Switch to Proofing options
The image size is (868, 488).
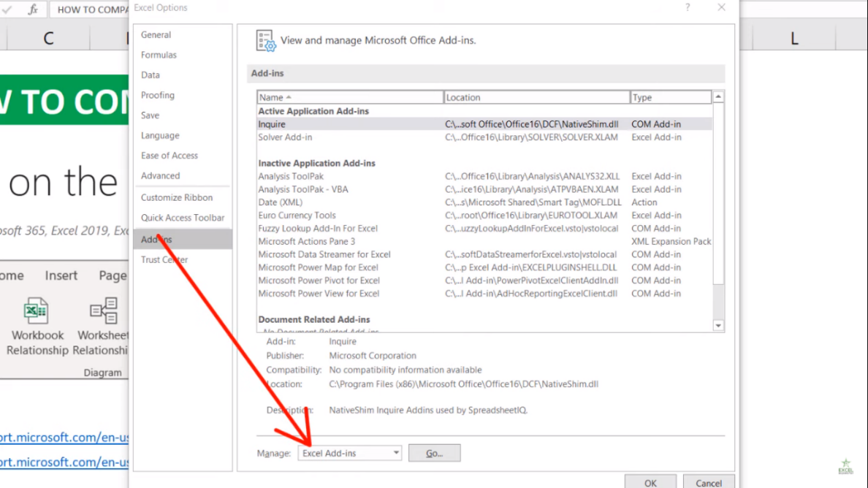182,95
